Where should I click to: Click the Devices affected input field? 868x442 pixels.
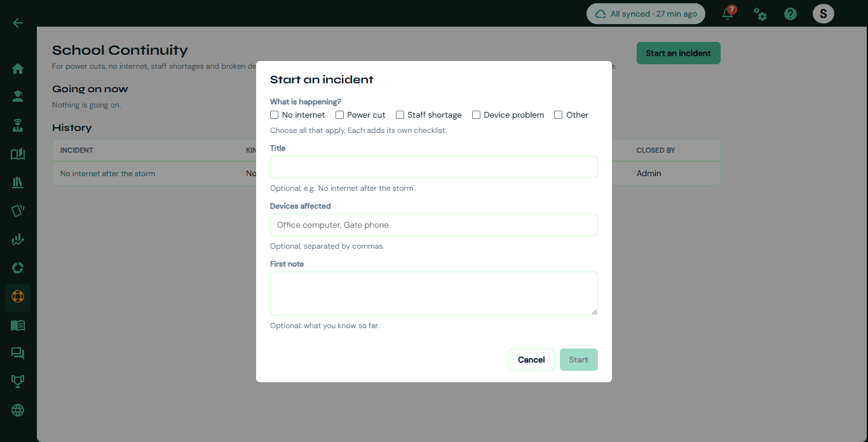click(x=434, y=224)
